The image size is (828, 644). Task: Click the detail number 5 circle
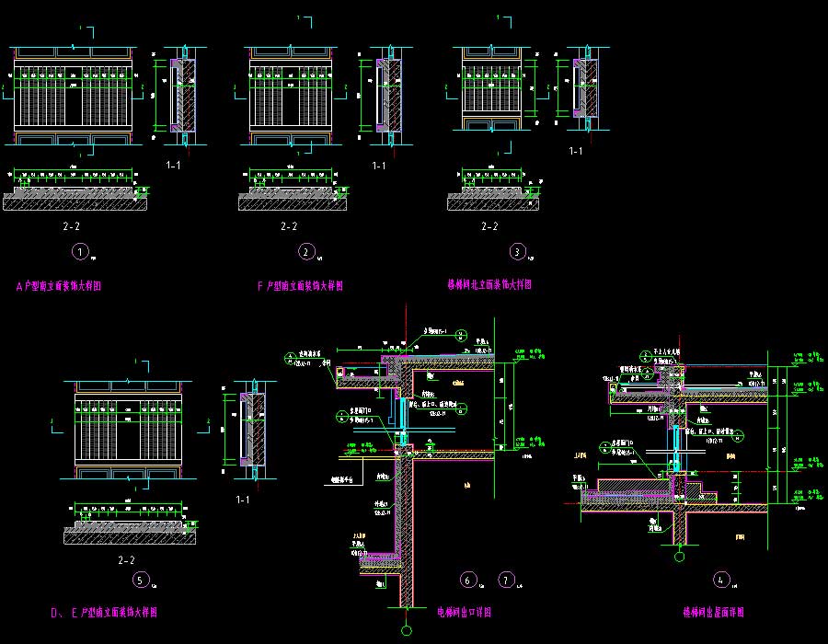point(140,581)
